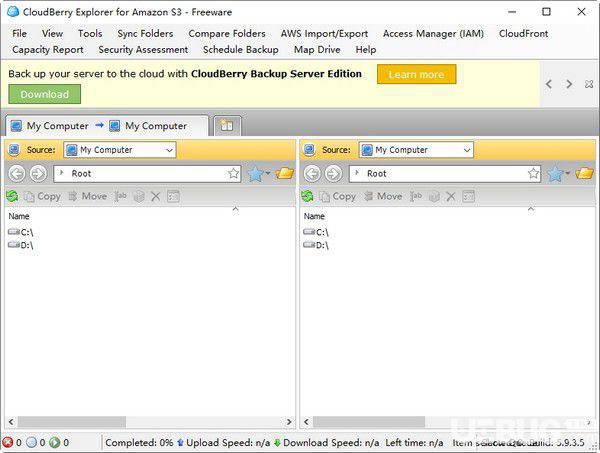Image resolution: width=600 pixels, height=453 pixels.
Task: Open the Tools menu
Action: pyautogui.click(x=90, y=34)
